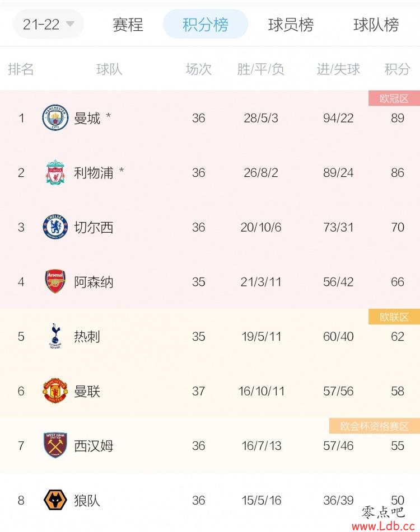Image resolution: width=420 pixels, height=532 pixels.
Task: Open the 21-22 season dropdown
Action: tap(48, 25)
